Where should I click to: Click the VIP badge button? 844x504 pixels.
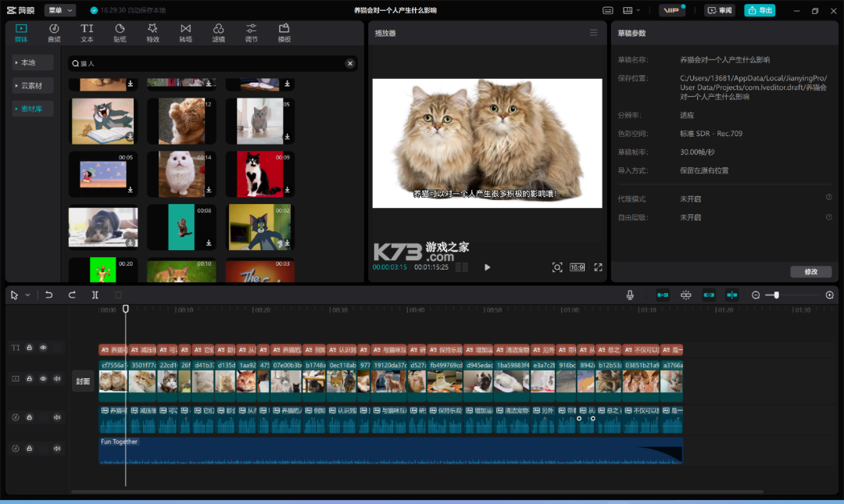pyautogui.click(x=671, y=10)
